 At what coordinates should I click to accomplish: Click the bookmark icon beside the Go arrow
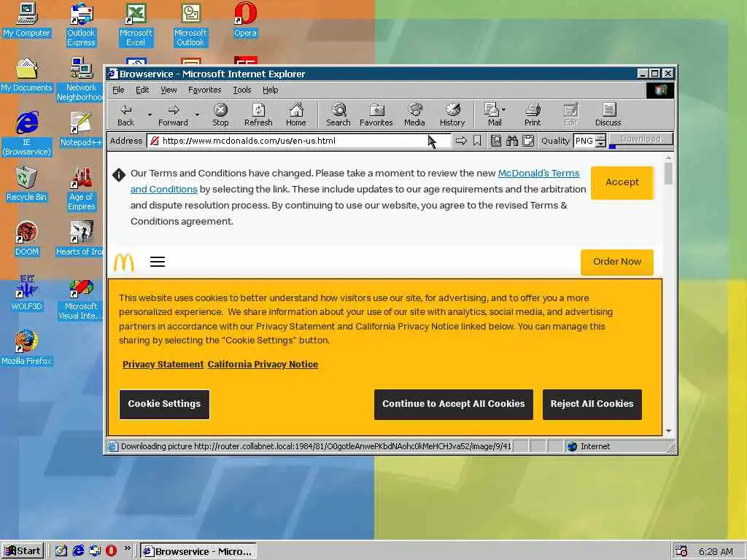[x=477, y=141]
